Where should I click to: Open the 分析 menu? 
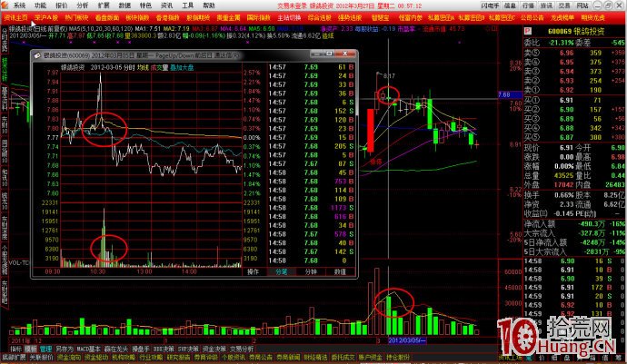pyautogui.click(x=83, y=5)
